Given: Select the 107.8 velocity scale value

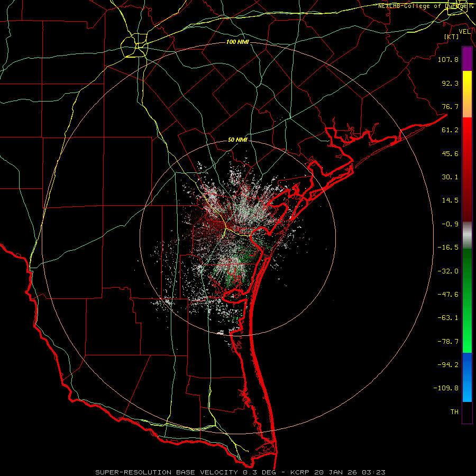Looking at the screenshot, I should pos(448,59).
